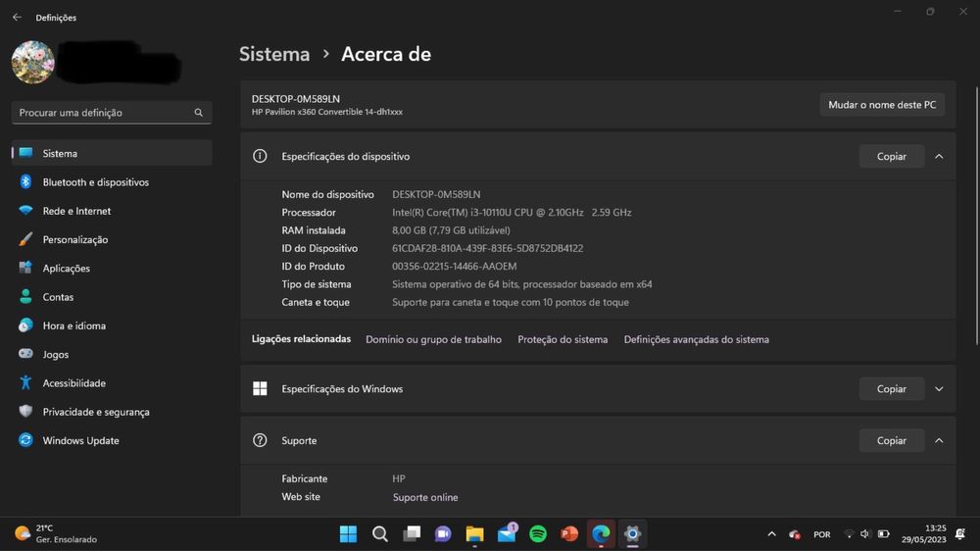Click the battery icon in the system tray

coord(883,534)
